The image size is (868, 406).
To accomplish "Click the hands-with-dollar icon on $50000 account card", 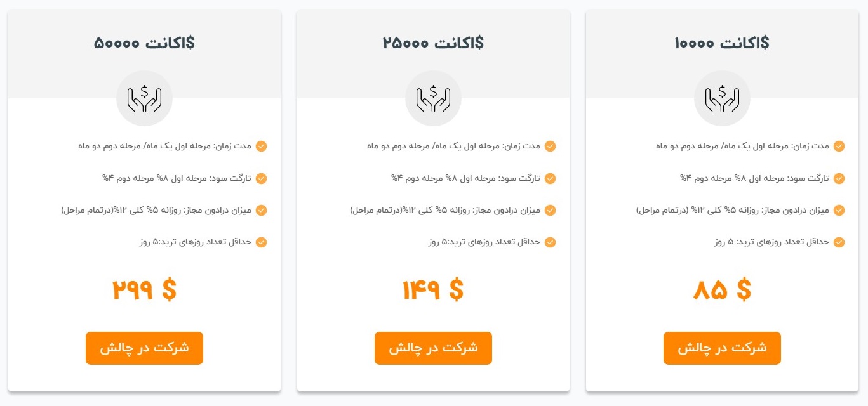I will [144, 98].
